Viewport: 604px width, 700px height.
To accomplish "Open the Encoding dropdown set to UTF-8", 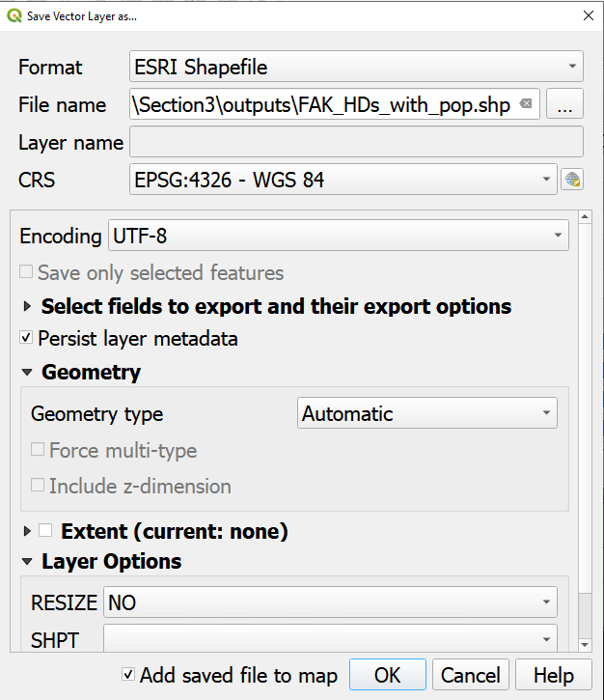I will tap(339, 236).
